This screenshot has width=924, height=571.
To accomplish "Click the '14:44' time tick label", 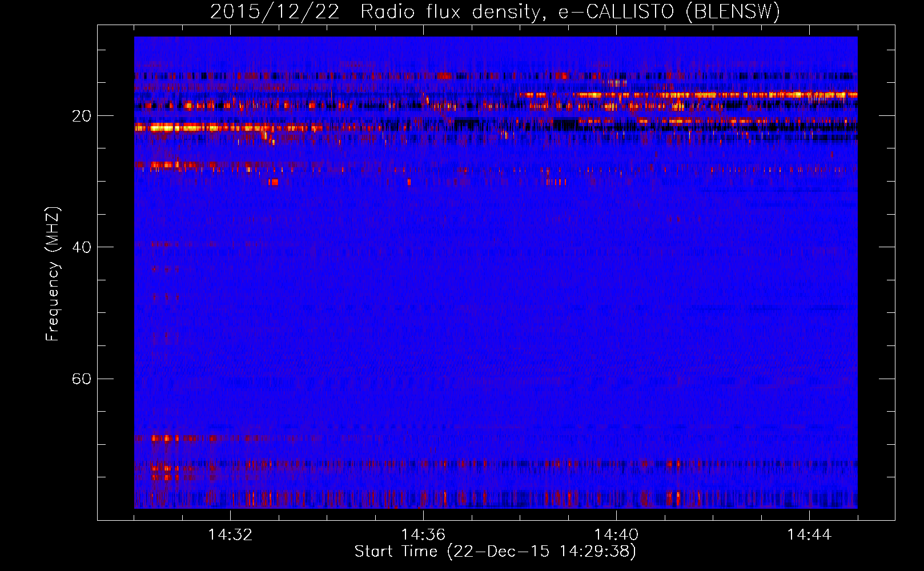I will 809,535.
